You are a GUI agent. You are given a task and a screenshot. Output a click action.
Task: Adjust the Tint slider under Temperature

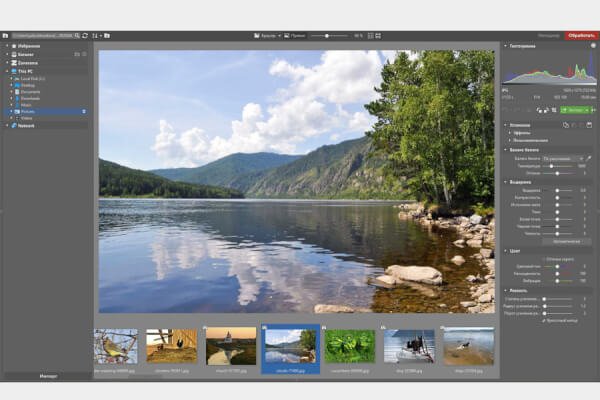pos(558,173)
